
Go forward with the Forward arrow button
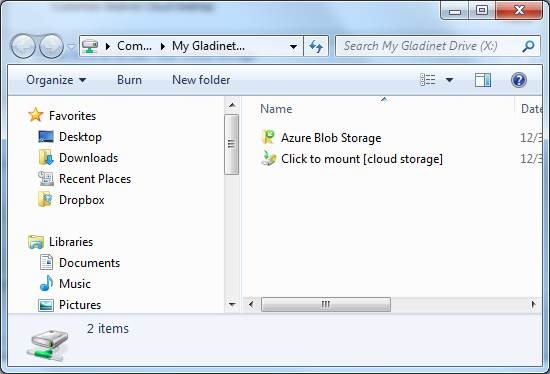51,46
